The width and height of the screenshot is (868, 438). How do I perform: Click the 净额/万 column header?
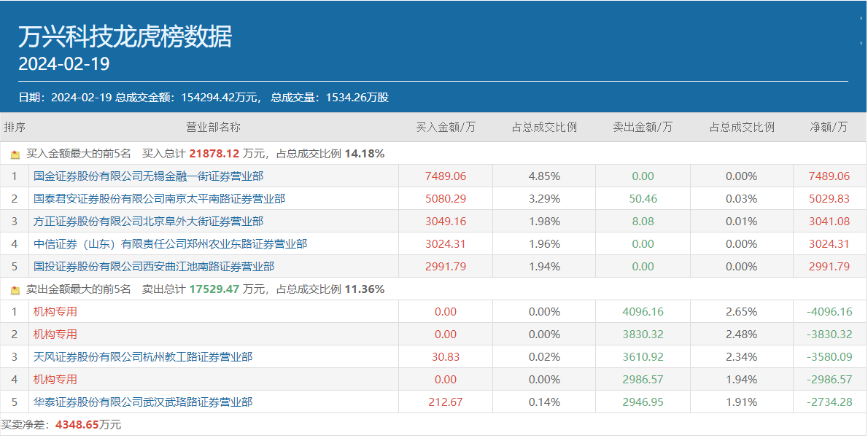829,128
